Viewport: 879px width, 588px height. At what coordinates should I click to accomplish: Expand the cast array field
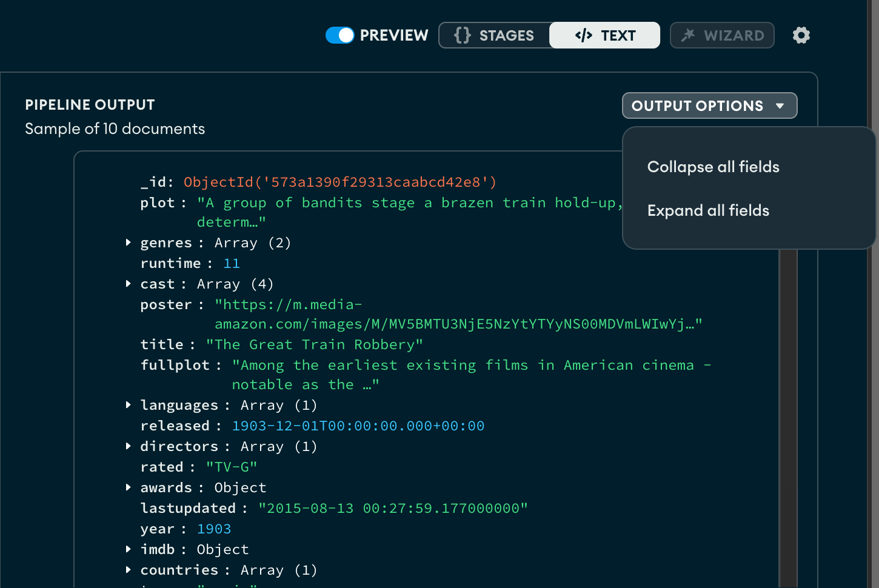pos(128,283)
